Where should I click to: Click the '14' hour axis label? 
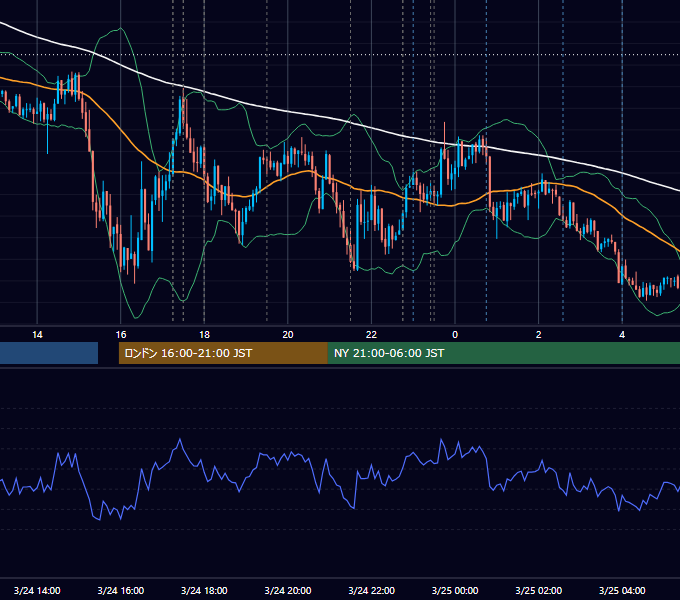pos(37,335)
